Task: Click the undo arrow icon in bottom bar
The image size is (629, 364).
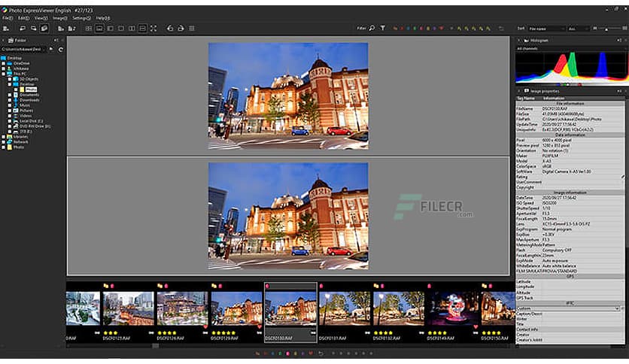Action: pos(321,353)
